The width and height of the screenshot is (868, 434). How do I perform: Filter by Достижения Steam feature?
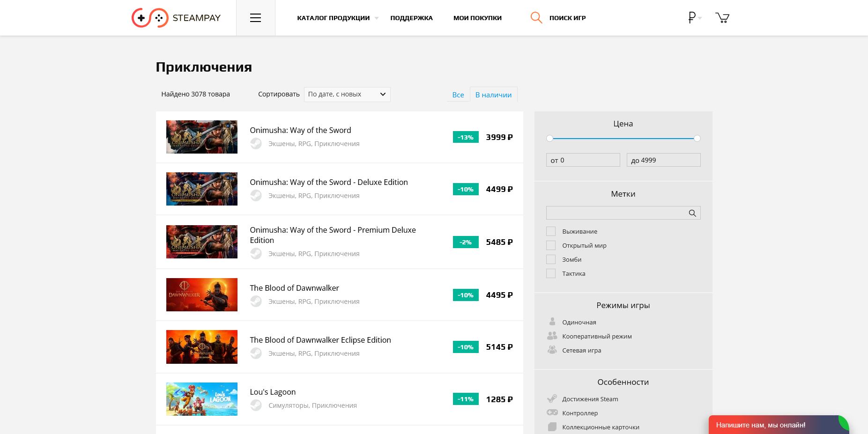tap(590, 399)
